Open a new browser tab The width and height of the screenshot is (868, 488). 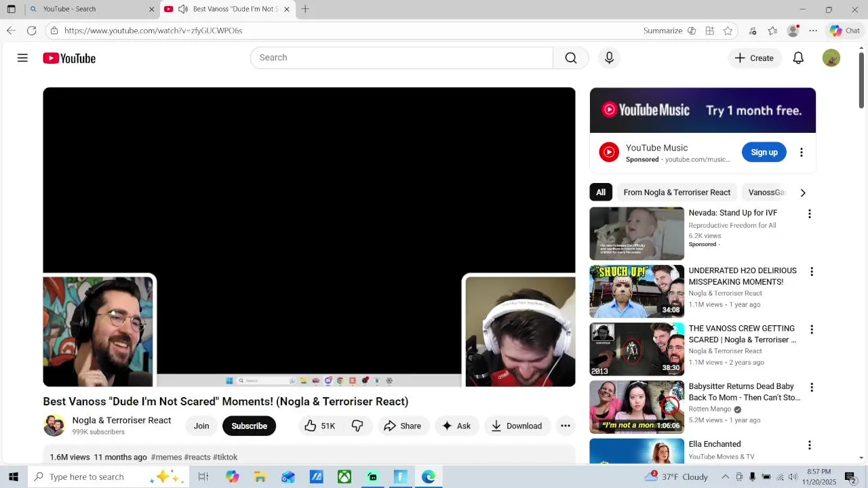[305, 9]
